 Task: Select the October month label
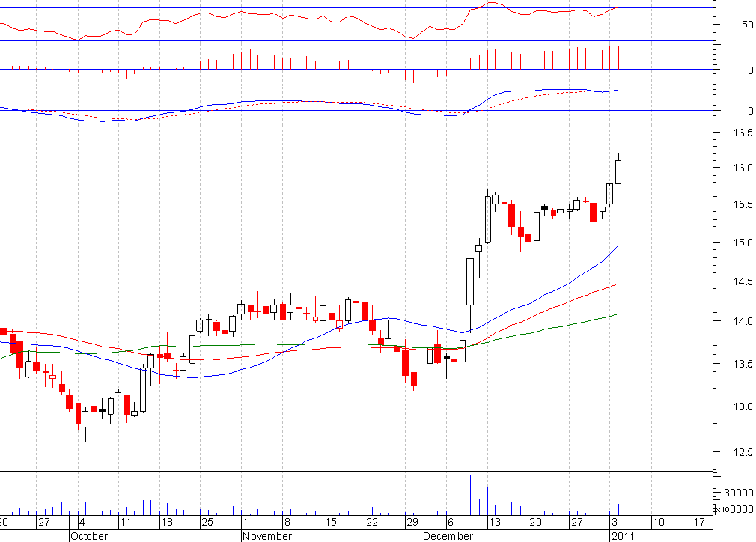pos(89,536)
